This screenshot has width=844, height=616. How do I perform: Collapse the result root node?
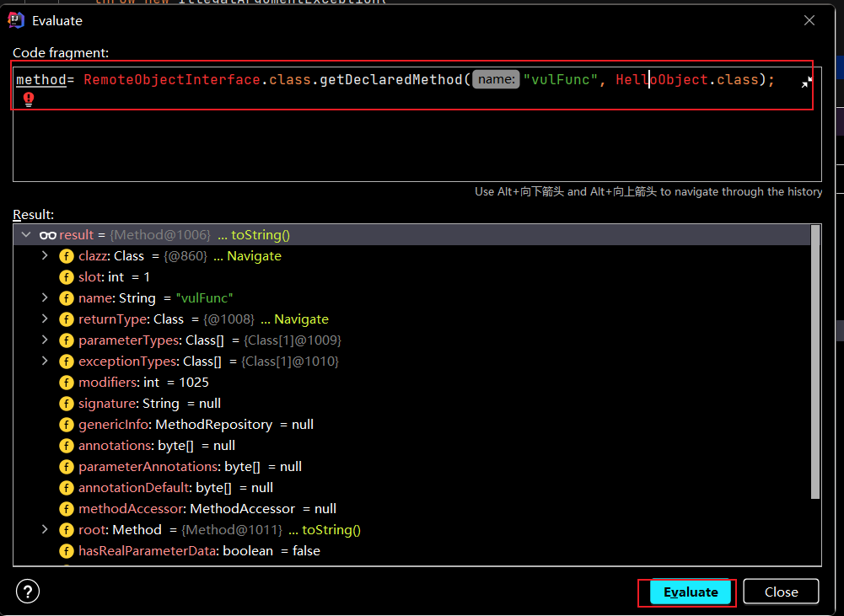click(26, 234)
